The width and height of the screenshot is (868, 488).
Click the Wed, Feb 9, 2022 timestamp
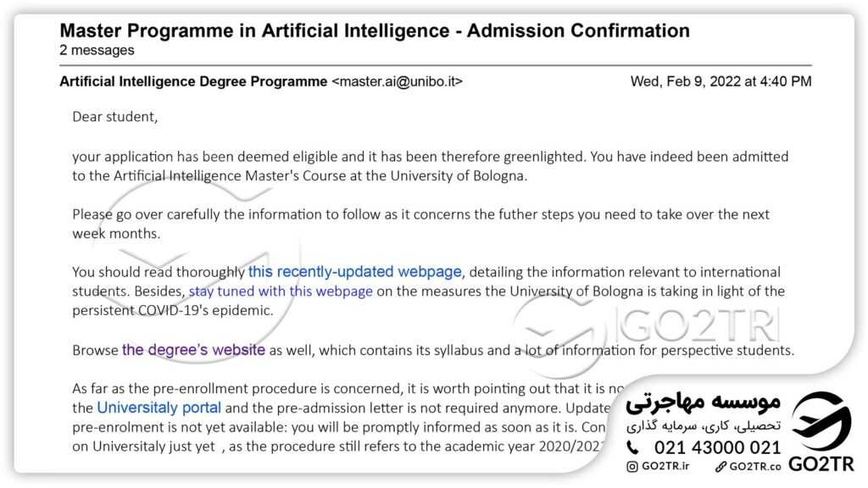tap(721, 82)
